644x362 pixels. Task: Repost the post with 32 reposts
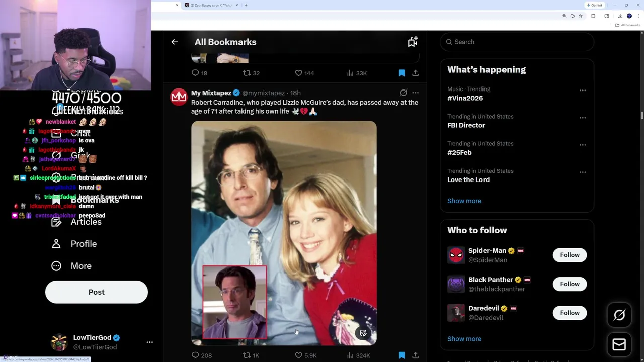[251, 73]
